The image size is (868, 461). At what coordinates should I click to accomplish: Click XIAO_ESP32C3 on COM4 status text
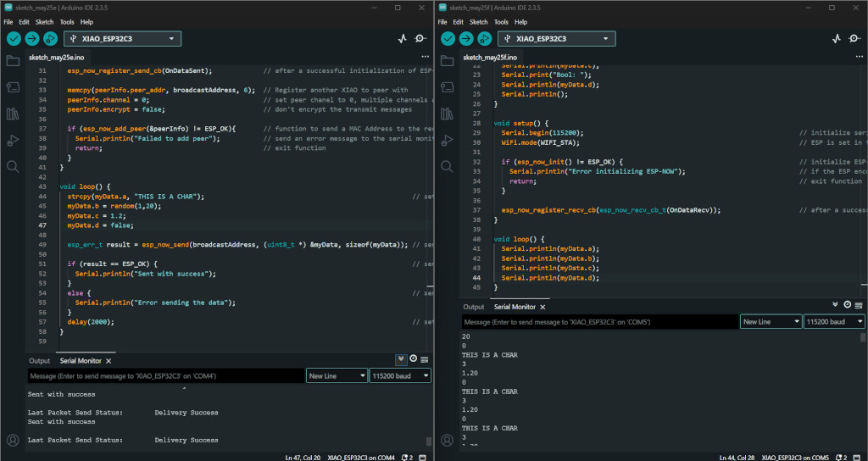coord(361,458)
